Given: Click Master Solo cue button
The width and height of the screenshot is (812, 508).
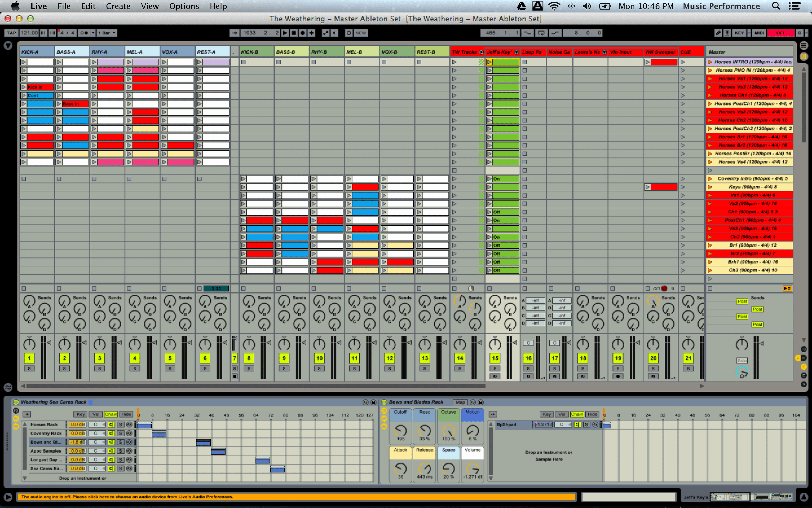Looking at the screenshot, I should 742,360.
